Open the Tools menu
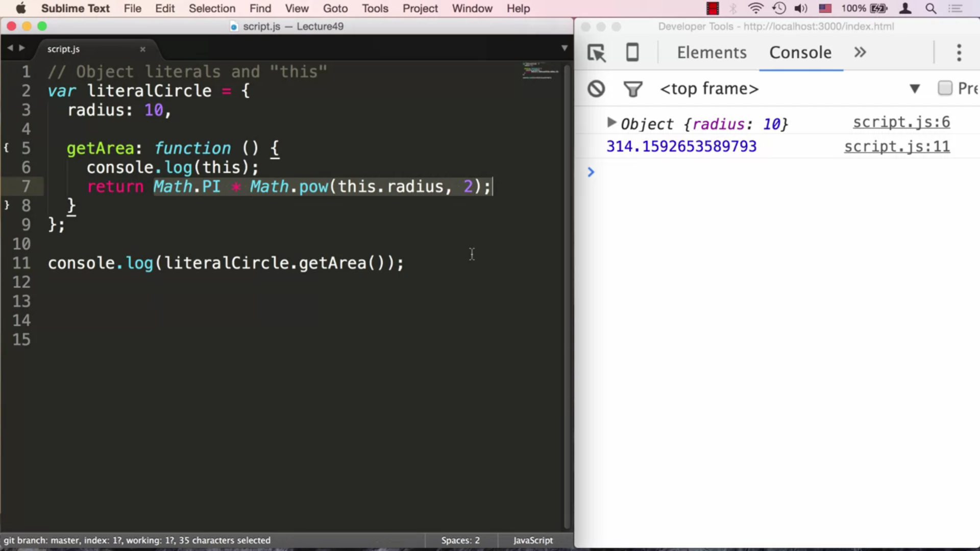The image size is (980, 551). pyautogui.click(x=375, y=8)
